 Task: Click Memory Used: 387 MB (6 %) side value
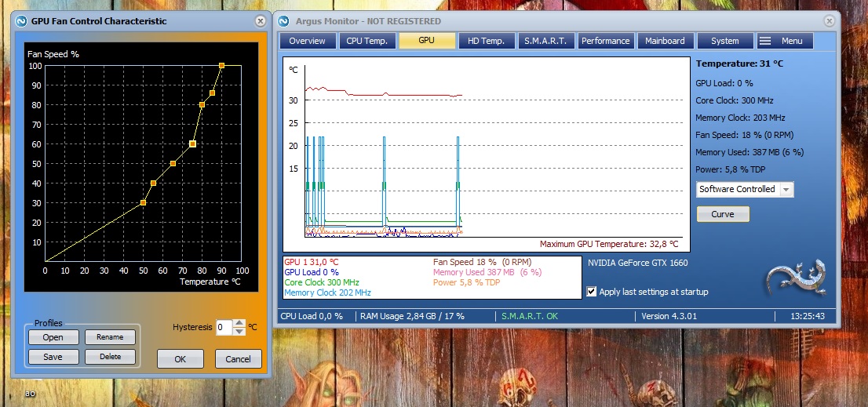[749, 152]
